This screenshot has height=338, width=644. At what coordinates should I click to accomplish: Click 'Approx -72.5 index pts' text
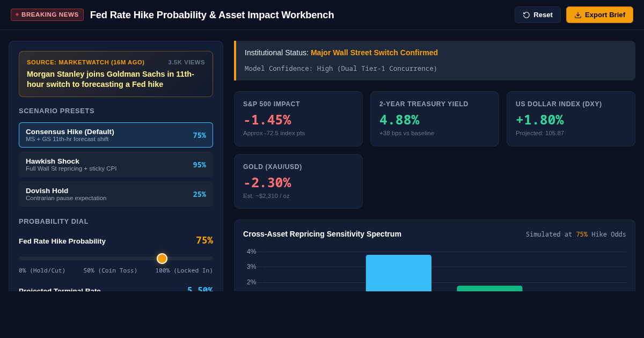[x=274, y=133]
